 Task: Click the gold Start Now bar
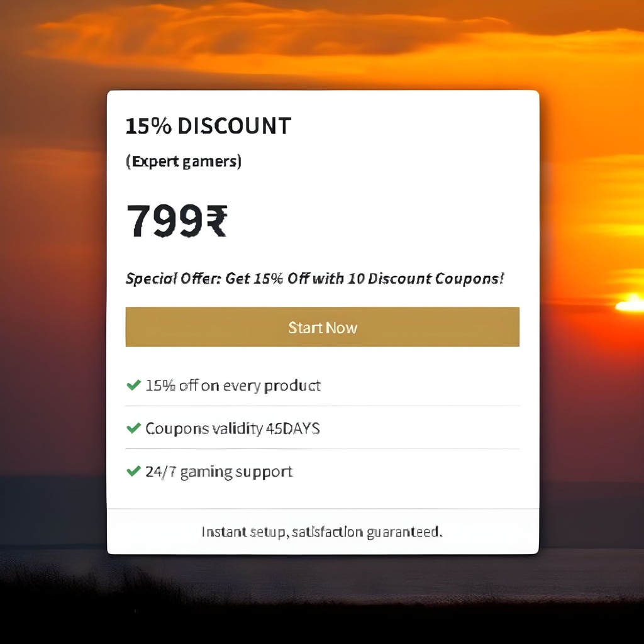(322, 327)
